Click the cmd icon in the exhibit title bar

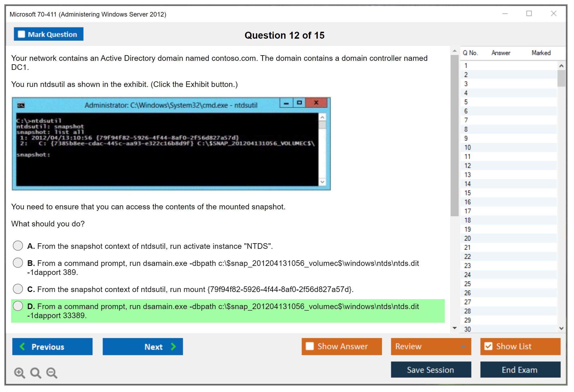coord(21,106)
